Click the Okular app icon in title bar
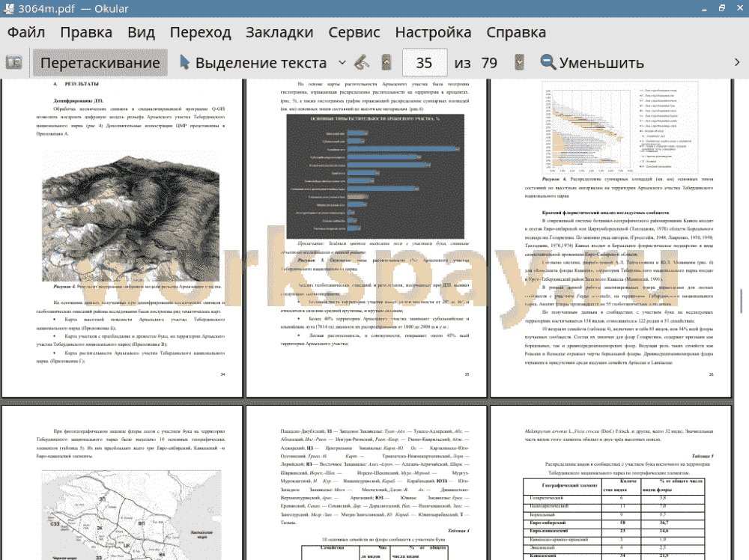The image size is (749, 560). 8,8
